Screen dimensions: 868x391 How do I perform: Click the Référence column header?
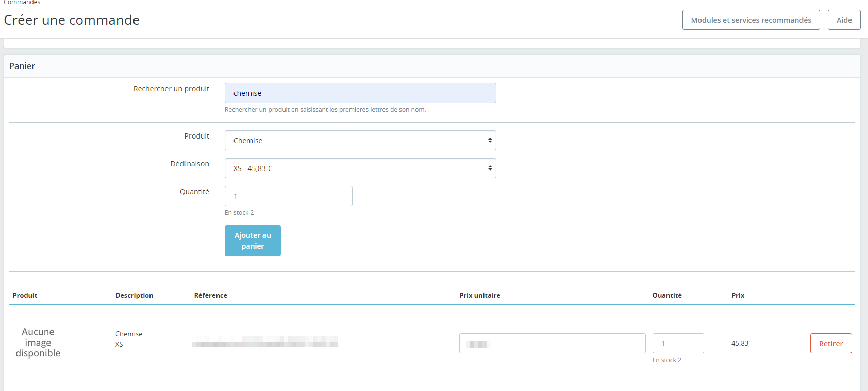211,295
